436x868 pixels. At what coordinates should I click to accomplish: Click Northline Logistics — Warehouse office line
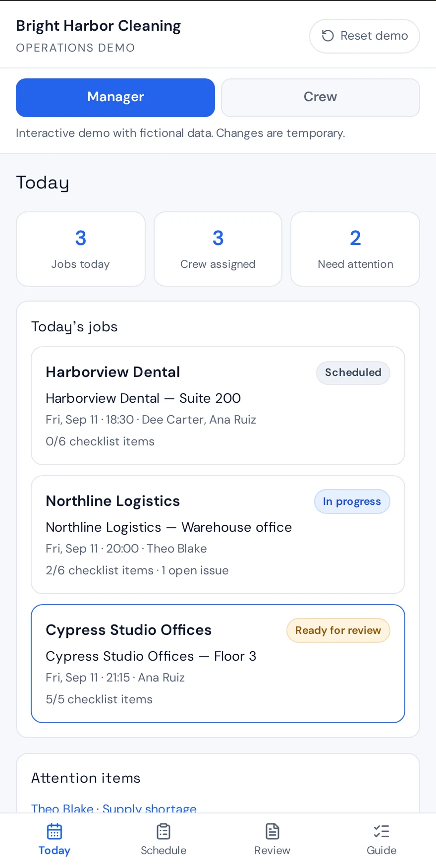click(x=169, y=527)
